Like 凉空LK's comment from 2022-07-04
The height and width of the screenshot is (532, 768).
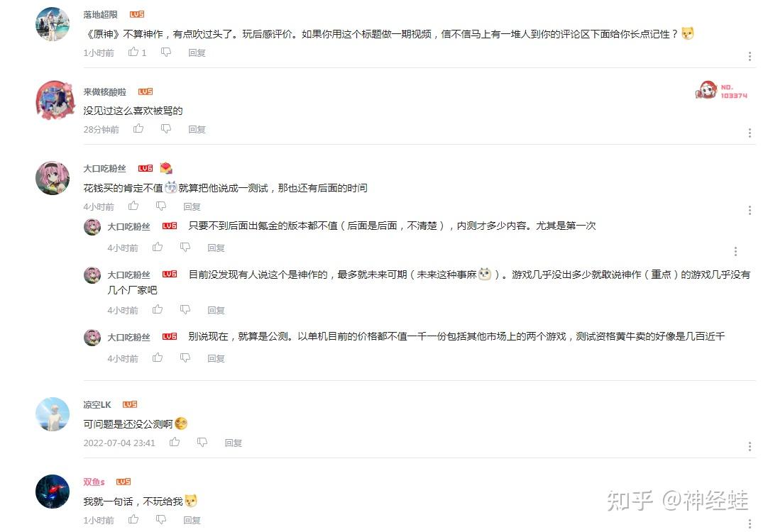click(175, 443)
